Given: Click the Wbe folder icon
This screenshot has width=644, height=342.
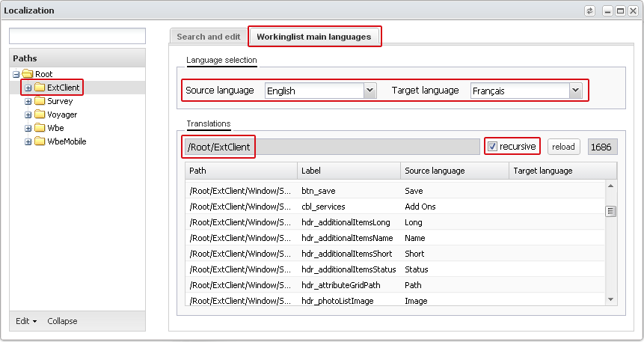Looking at the screenshot, I should [x=40, y=128].
